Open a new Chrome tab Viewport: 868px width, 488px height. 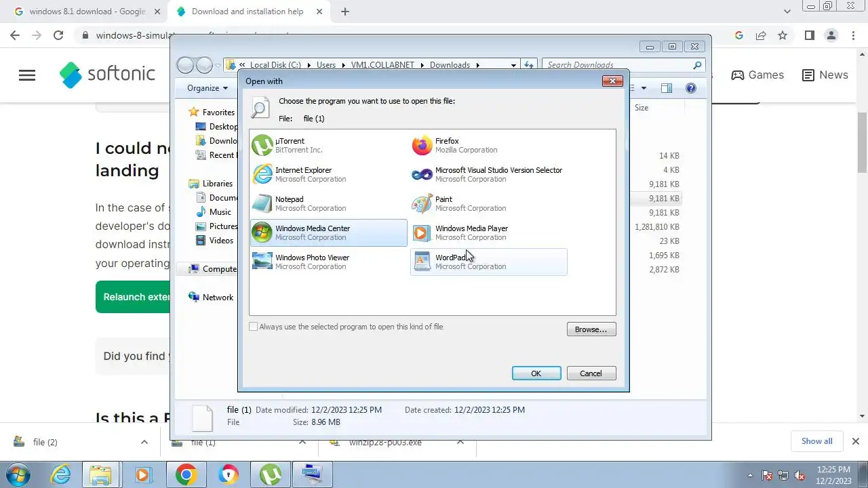[x=345, y=12]
